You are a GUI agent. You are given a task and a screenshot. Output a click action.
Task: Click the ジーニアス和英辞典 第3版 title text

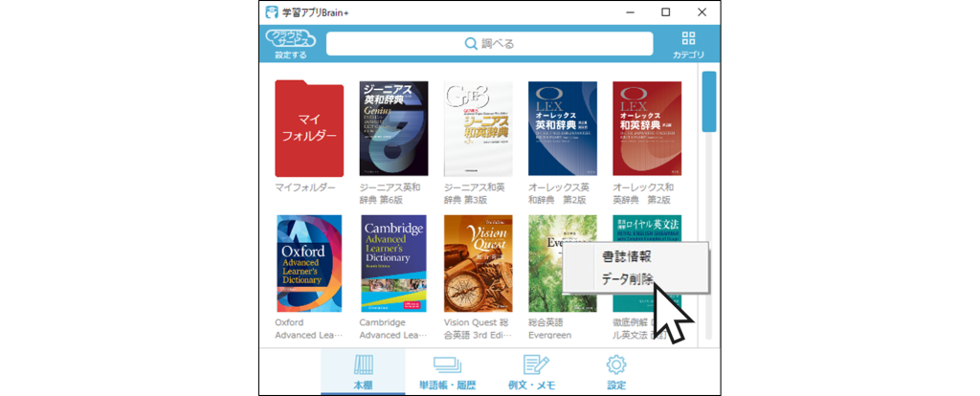point(475,193)
